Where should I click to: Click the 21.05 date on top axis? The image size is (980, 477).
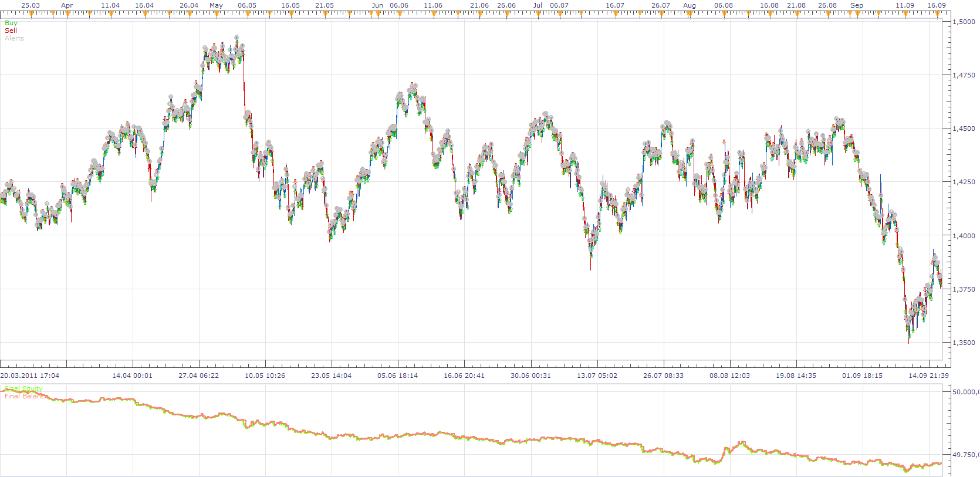(x=325, y=5)
